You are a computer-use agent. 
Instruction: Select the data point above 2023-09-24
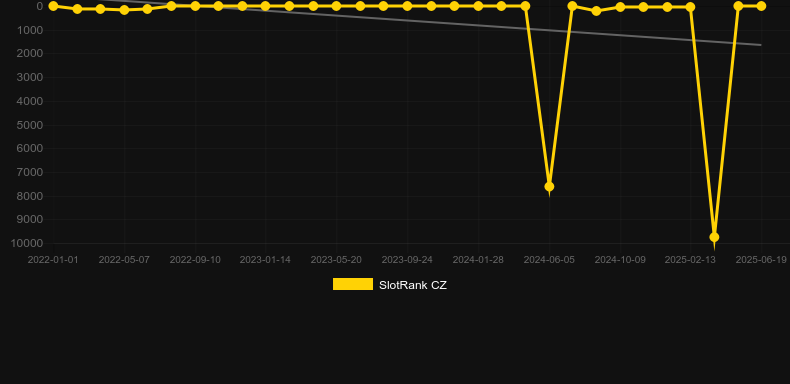[407, 6]
